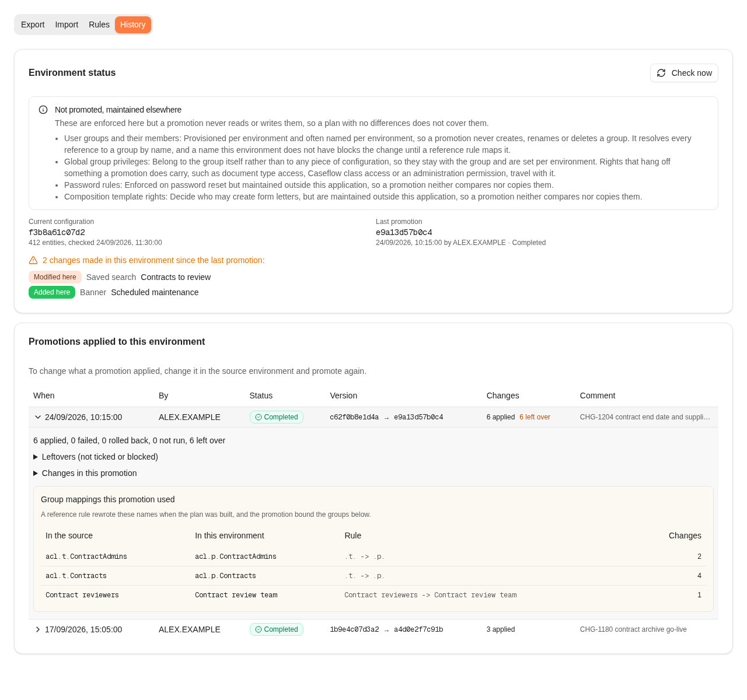
Task: Click the Version column header
Action: pyautogui.click(x=344, y=395)
